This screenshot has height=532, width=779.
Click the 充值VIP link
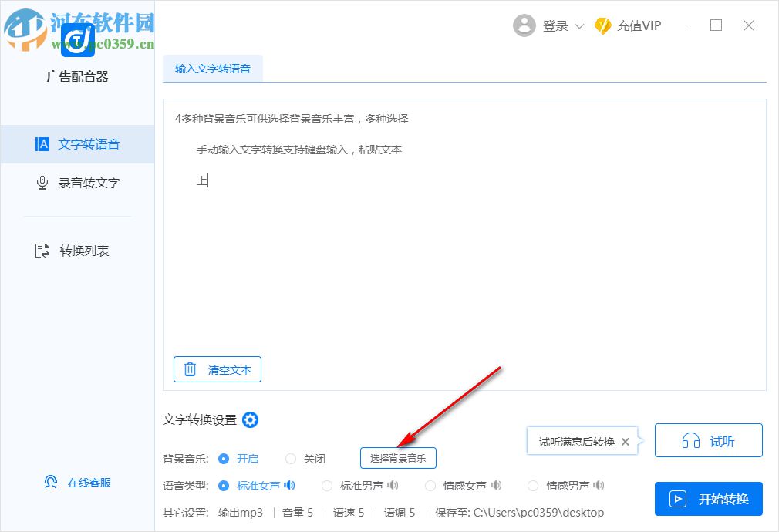[639, 25]
